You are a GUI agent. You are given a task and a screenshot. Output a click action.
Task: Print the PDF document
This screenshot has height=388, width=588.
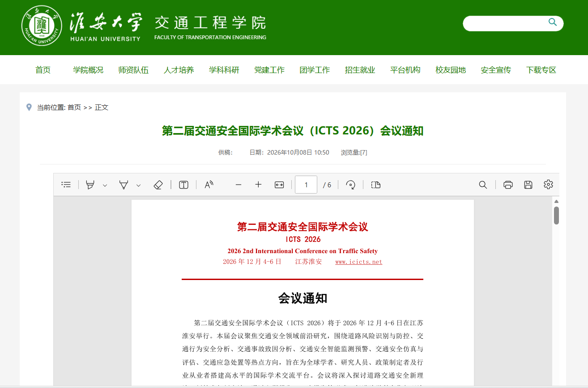click(x=508, y=185)
